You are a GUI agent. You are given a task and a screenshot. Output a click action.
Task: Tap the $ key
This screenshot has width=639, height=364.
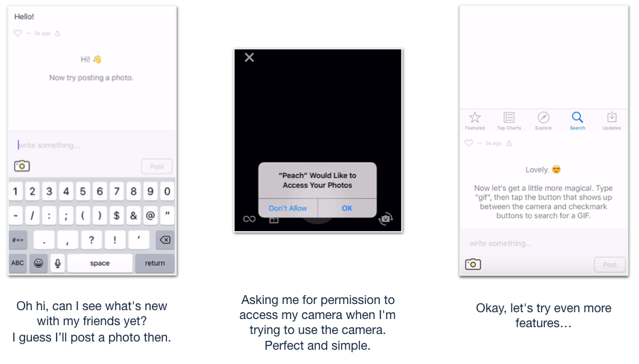pyautogui.click(x=117, y=215)
